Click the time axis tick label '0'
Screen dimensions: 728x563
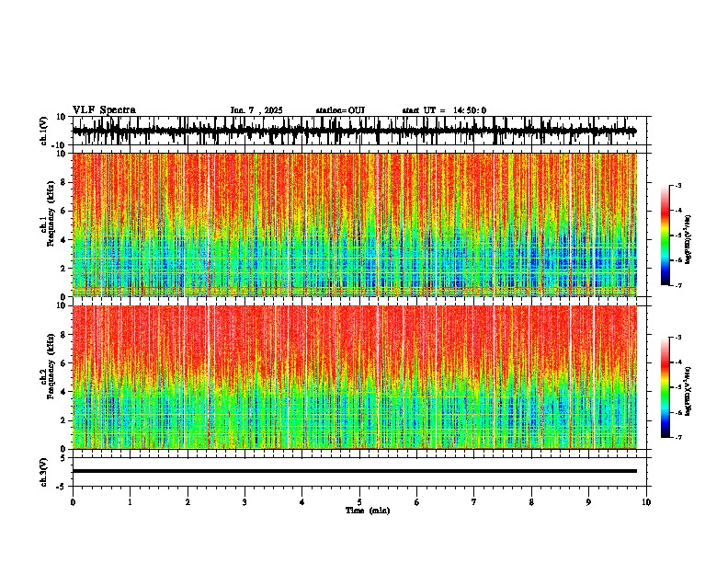click(73, 502)
